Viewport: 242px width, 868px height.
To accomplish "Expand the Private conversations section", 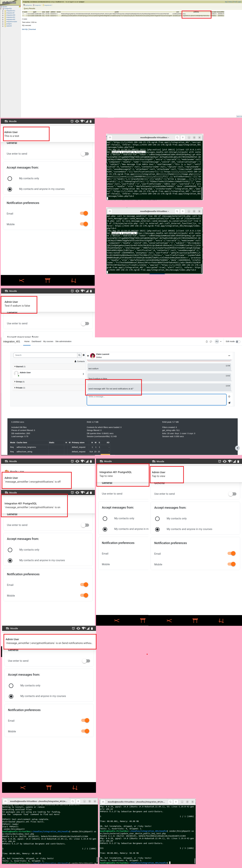I will click(x=20, y=388).
